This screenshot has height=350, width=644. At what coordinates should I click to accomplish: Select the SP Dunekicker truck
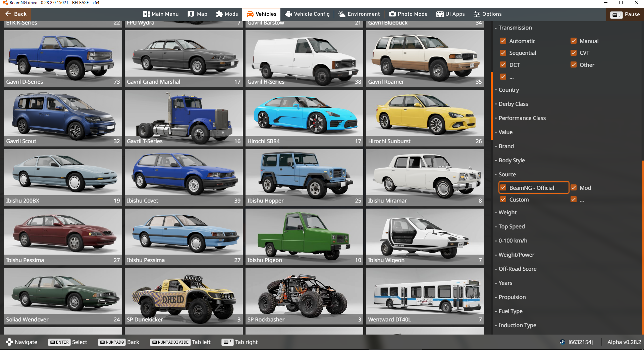[184, 296]
